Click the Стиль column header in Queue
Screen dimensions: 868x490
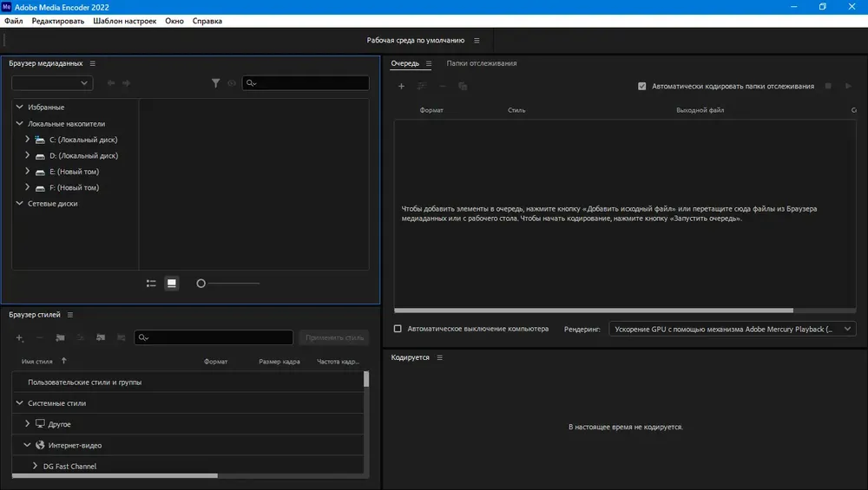tap(516, 110)
